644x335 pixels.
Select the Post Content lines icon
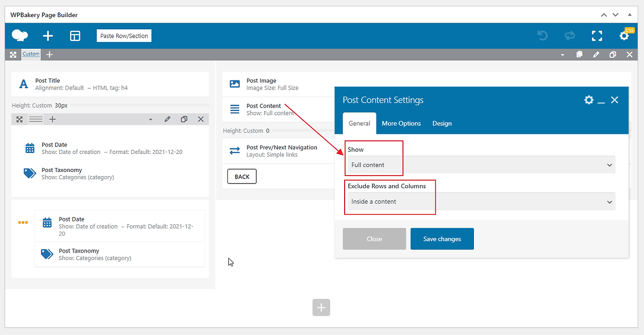click(x=235, y=109)
